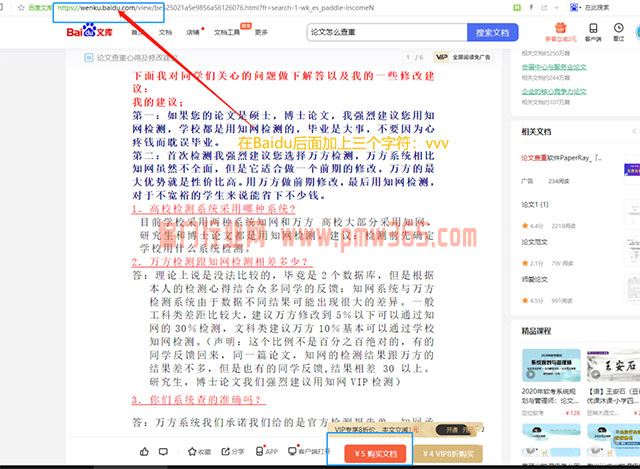Screen dimensions: 640x469
Task: Click the Baidu Wenku logo
Action: pyautogui.click(x=89, y=31)
